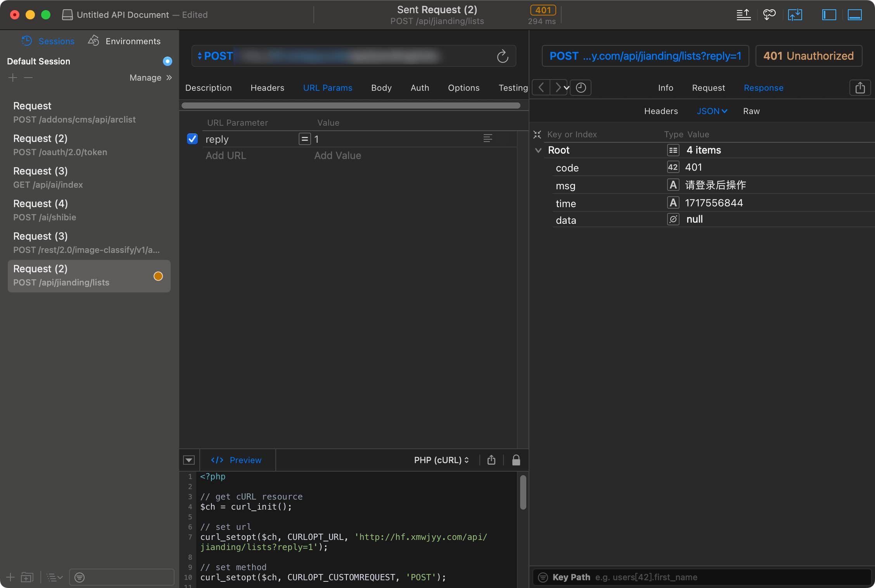Click the array icon on Root row
875x588 pixels.
673,150
